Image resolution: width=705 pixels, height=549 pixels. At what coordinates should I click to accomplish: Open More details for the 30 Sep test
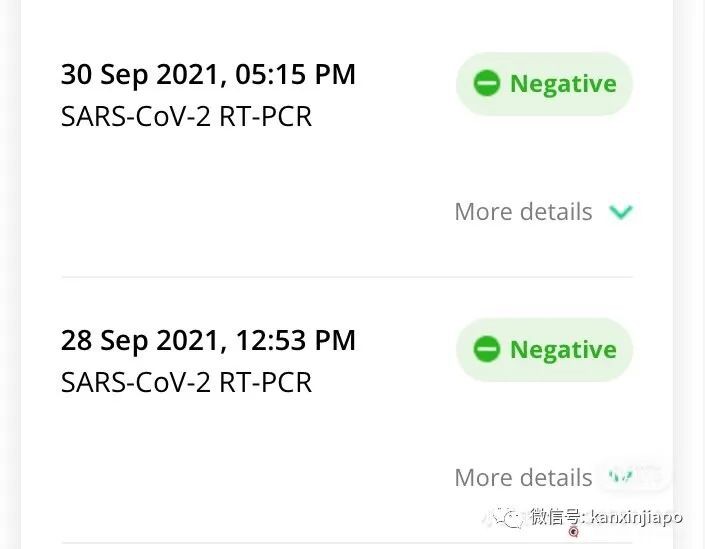(523, 212)
